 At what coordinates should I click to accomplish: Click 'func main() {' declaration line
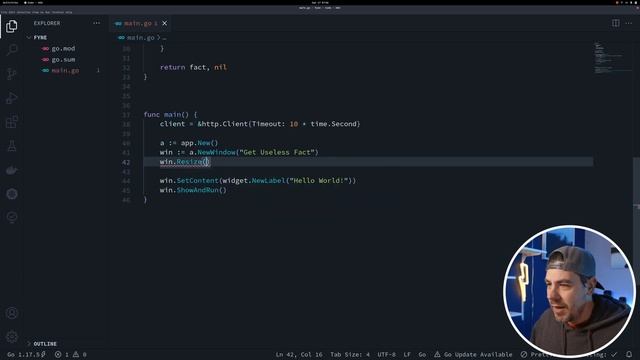pyautogui.click(x=170, y=115)
